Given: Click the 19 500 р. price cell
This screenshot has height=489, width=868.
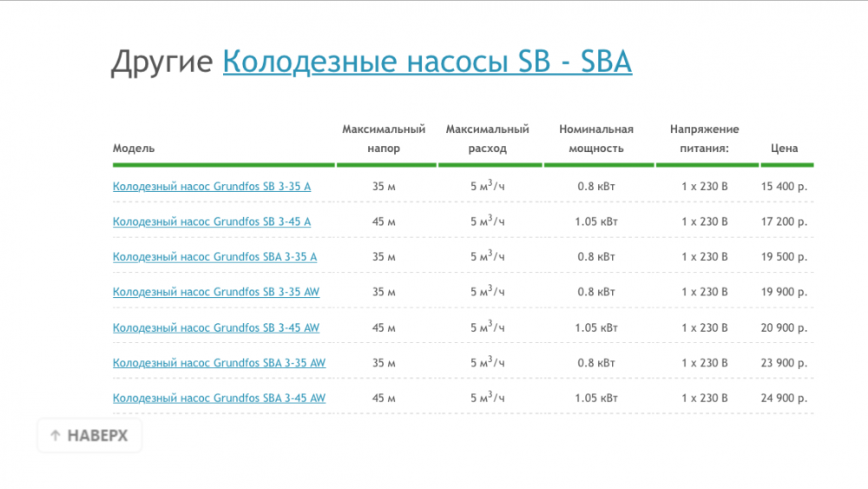Looking at the screenshot, I should (x=784, y=257).
